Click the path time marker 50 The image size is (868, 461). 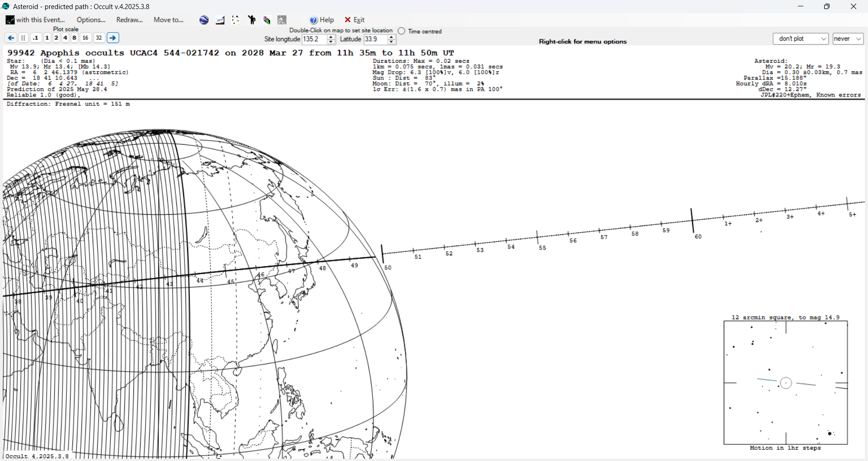[x=388, y=268]
